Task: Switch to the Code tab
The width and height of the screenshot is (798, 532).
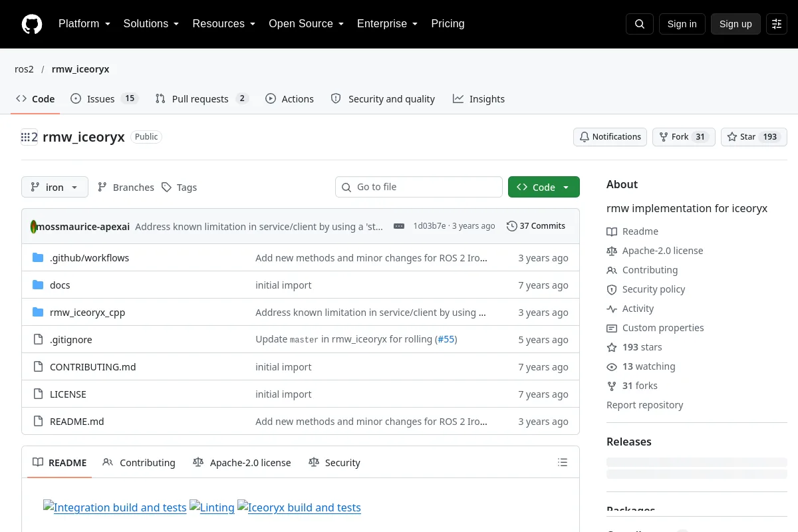Action: pyautogui.click(x=35, y=98)
